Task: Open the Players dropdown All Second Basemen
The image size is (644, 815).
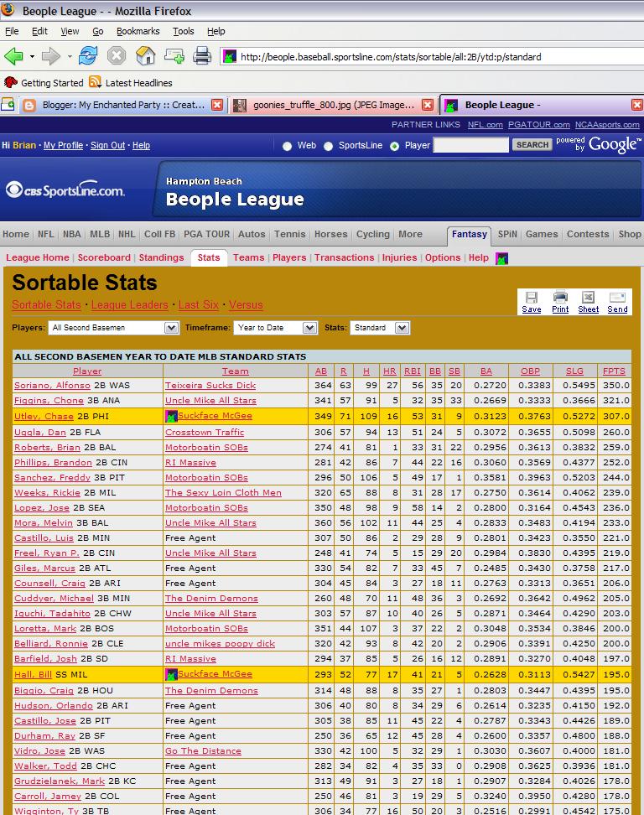Action: coord(113,328)
